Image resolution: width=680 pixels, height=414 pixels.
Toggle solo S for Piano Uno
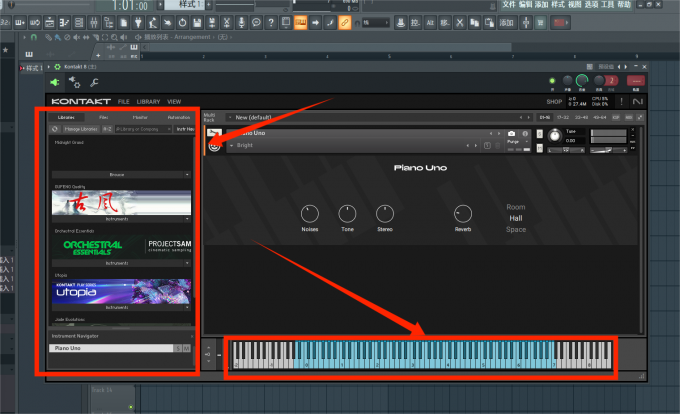(178, 348)
